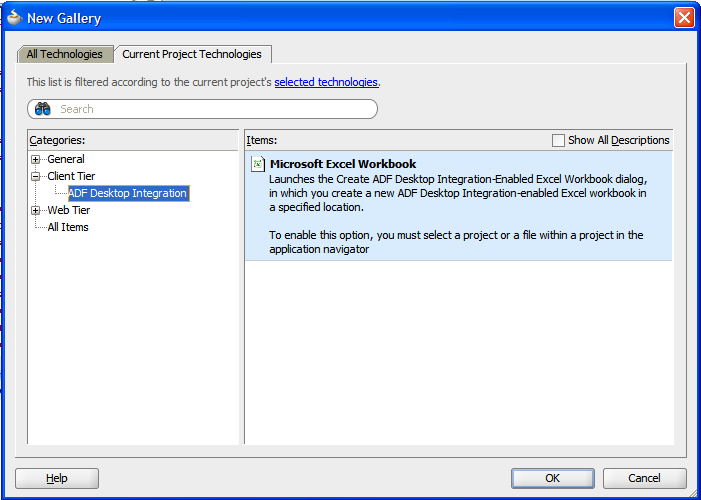Enable Show All Descriptions checkbox
Screen dimensions: 701x500
tap(558, 141)
